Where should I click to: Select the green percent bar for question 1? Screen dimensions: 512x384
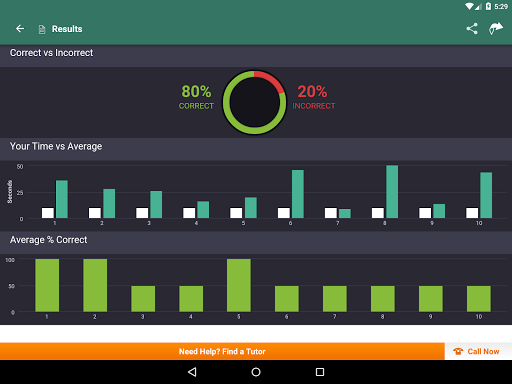click(x=47, y=285)
